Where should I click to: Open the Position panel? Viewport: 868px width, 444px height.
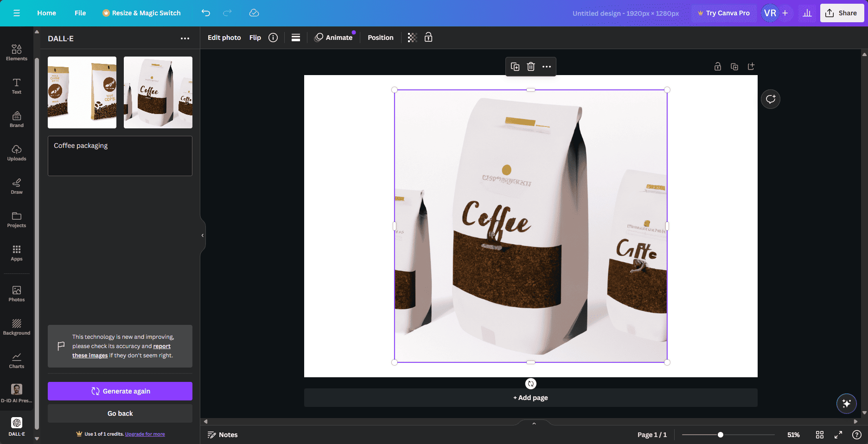381,38
